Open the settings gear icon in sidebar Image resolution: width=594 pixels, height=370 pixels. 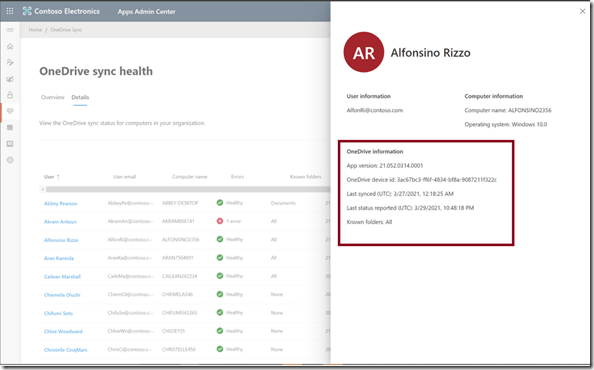point(10,160)
